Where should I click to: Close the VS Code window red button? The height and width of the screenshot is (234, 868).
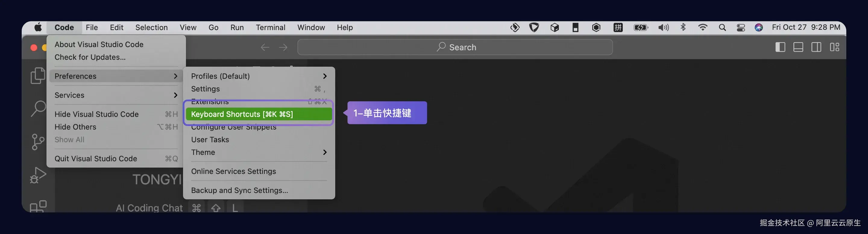(34, 48)
